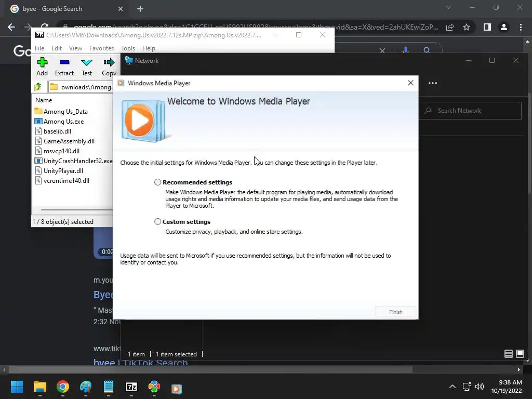Click the Search Network field
This screenshot has height=399, width=532.
coord(470,111)
